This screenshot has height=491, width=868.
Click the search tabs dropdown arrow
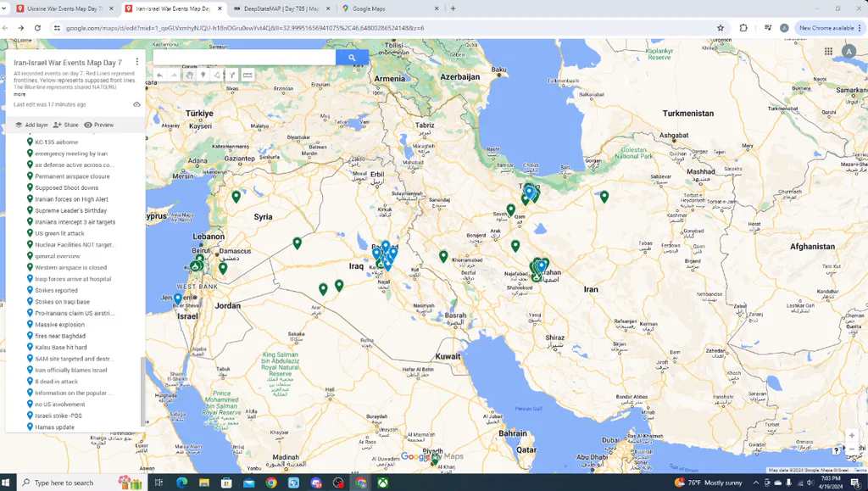(x=5, y=8)
